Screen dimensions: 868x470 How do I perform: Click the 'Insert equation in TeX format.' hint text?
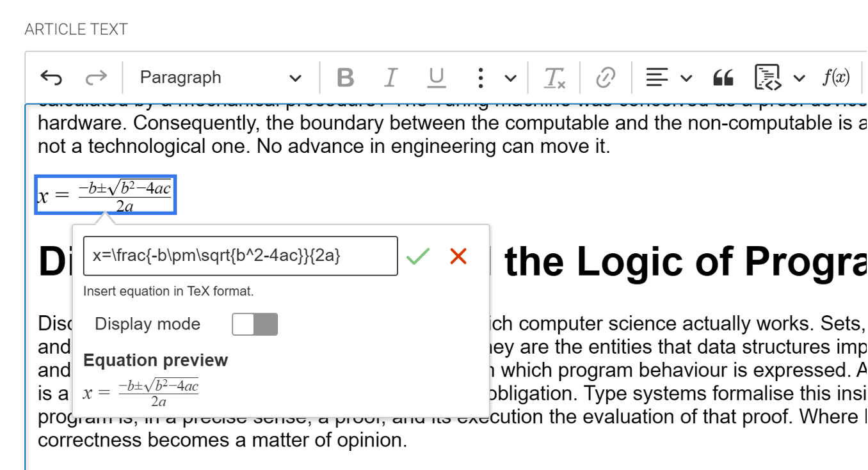coord(168,292)
